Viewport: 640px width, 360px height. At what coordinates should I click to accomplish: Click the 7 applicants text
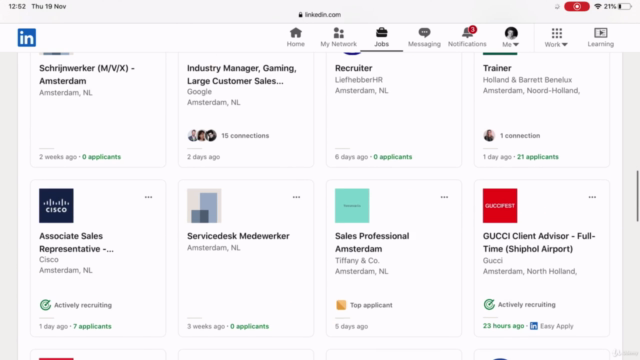coord(92,327)
